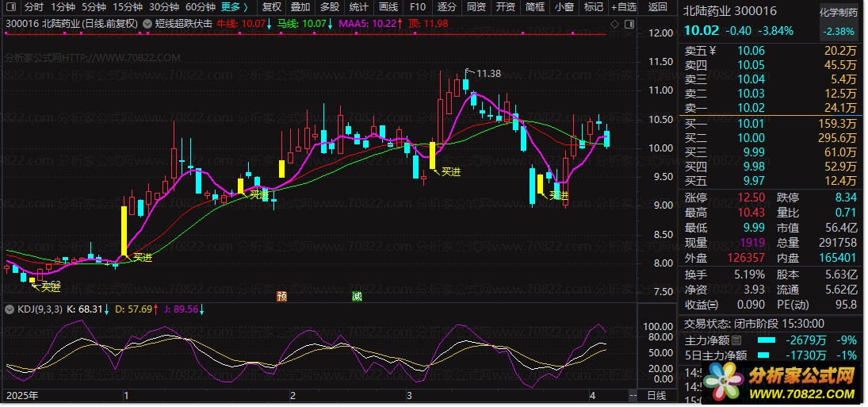Screen dimensions: 868x407
Task: Select the 15分钟 period
Action: [x=128, y=7]
